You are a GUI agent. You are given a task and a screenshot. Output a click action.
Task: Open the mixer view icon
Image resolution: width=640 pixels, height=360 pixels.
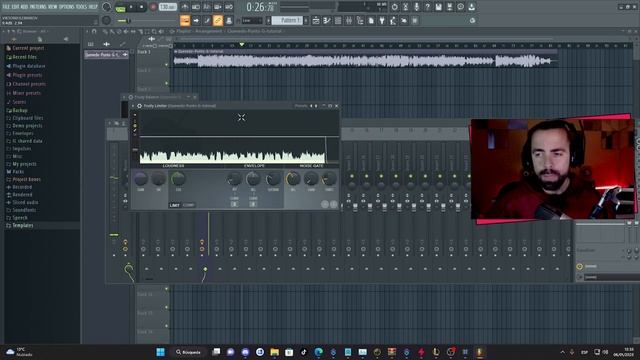pos(349,20)
